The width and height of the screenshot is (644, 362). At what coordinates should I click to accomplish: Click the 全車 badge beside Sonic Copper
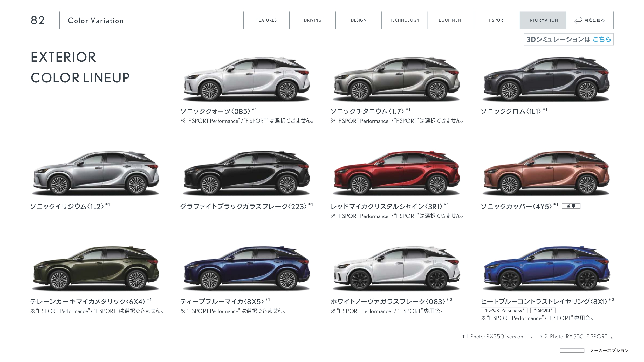click(x=571, y=206)
